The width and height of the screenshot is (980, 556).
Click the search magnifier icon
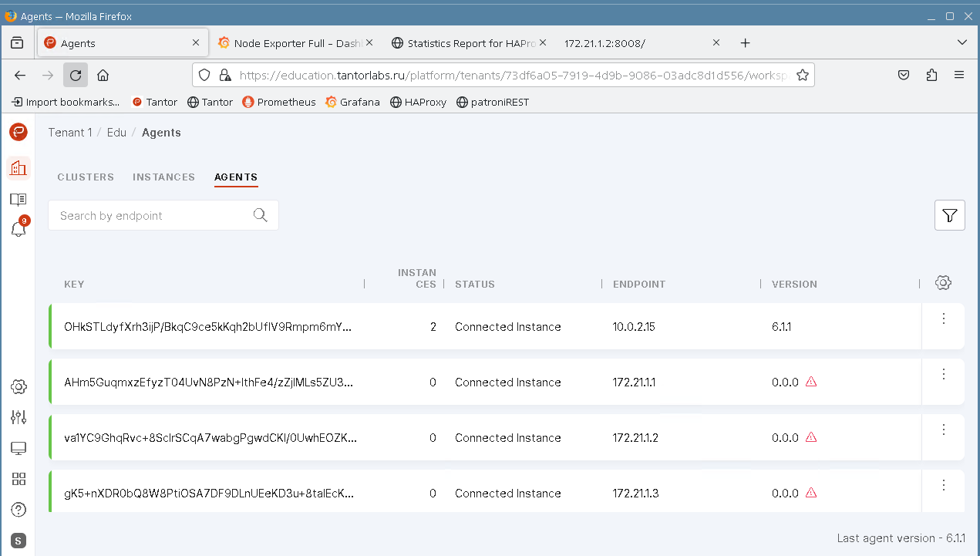[260, 215]
